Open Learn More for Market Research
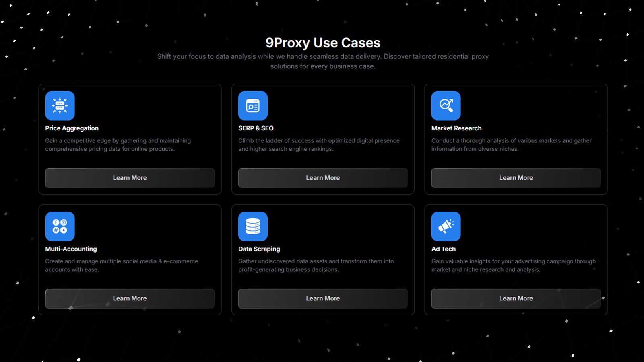Image resolution: width=644 pixels, height=362 pixels. click(x=516, y=178)
